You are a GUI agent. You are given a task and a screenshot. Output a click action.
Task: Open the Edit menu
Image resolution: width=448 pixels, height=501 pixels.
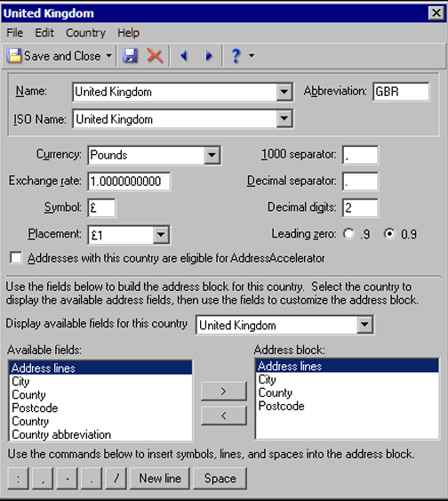tap(44, 33)
